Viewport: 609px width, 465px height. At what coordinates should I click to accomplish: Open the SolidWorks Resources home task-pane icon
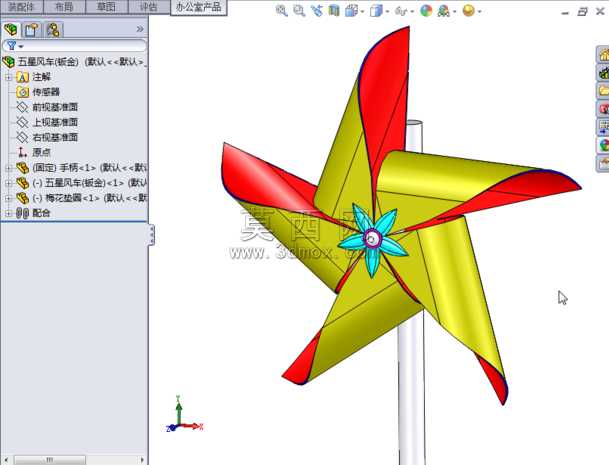click(x=603, y=54)
